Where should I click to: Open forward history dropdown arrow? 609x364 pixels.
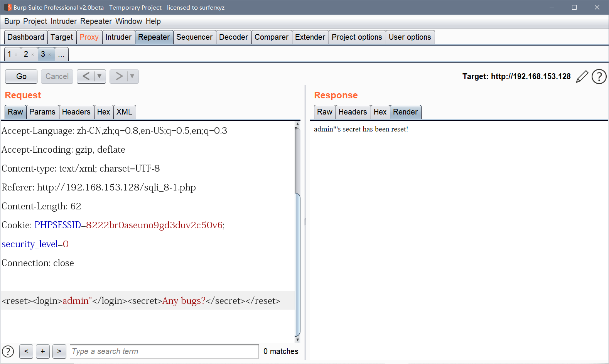point(132,76)
